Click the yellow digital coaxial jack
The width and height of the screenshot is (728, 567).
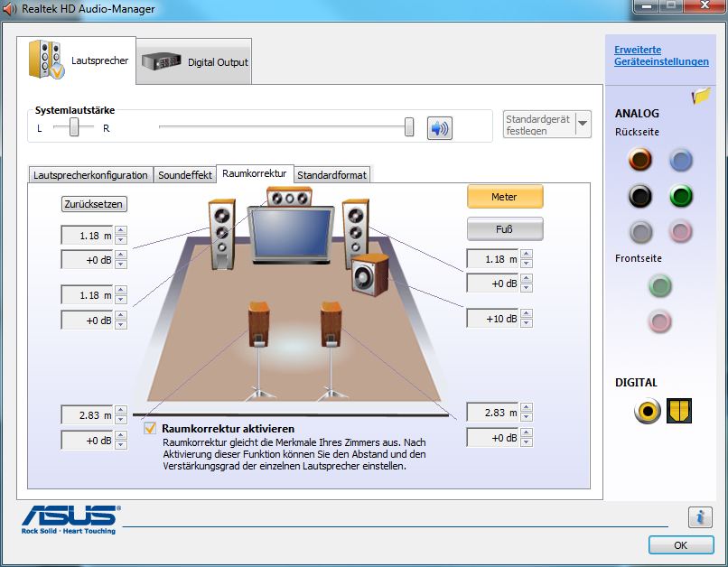(648, 411)
